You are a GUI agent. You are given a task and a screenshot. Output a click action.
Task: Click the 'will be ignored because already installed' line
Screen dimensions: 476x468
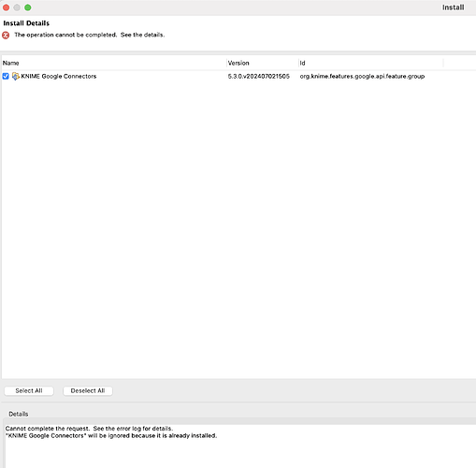click(111, 435)
